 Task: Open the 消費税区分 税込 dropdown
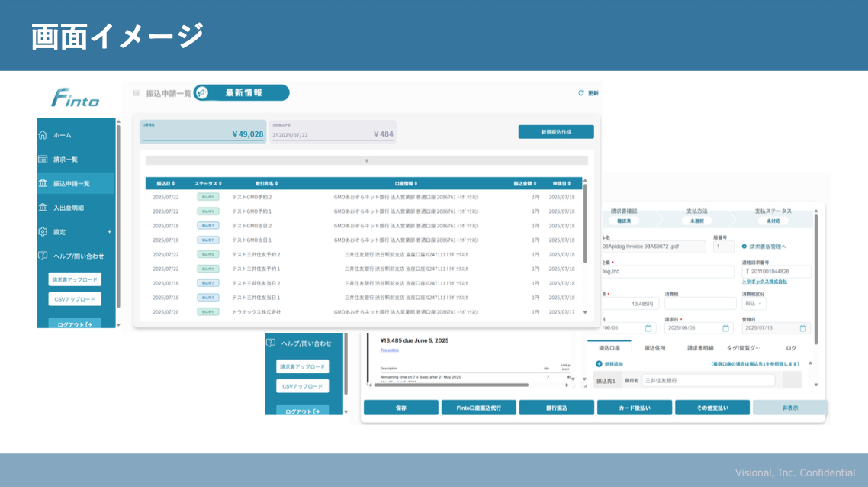point(754,303)
